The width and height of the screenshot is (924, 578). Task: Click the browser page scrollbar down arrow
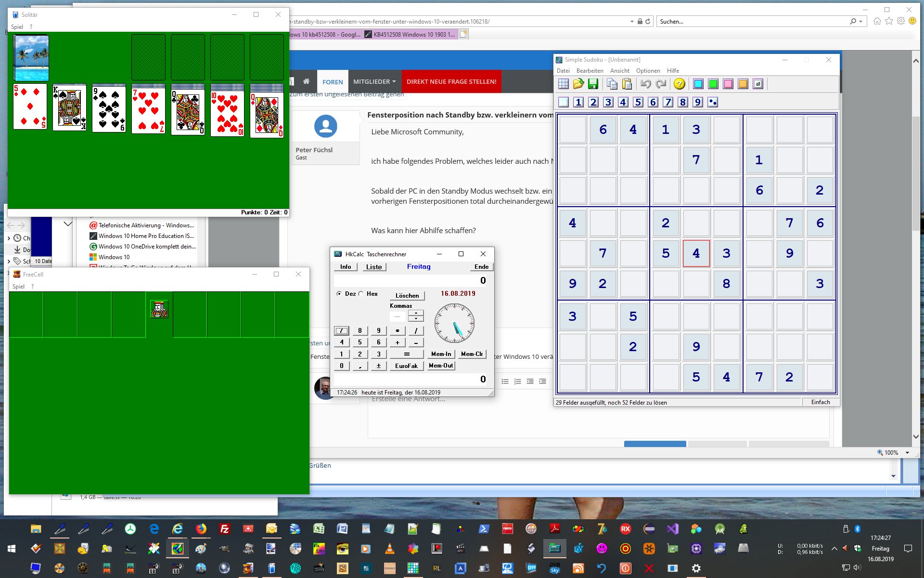point(916,436)
